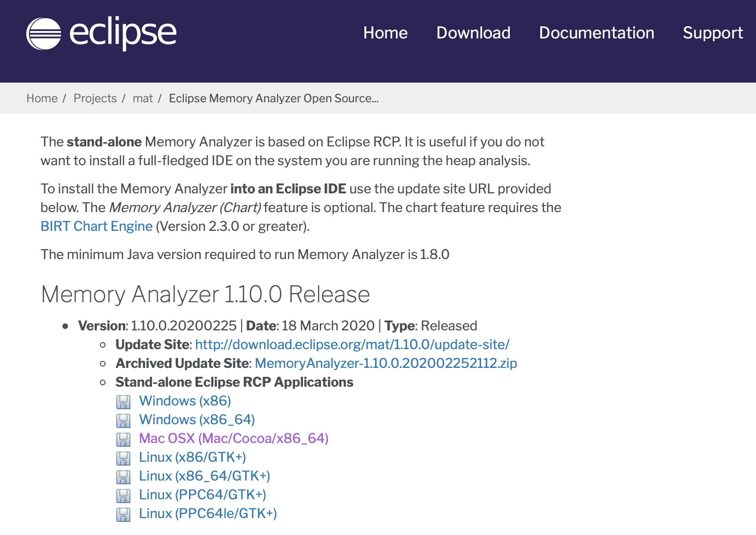756x535 pixels.
Task: Open the Home item in the top navigation
Action: [386, 33]
